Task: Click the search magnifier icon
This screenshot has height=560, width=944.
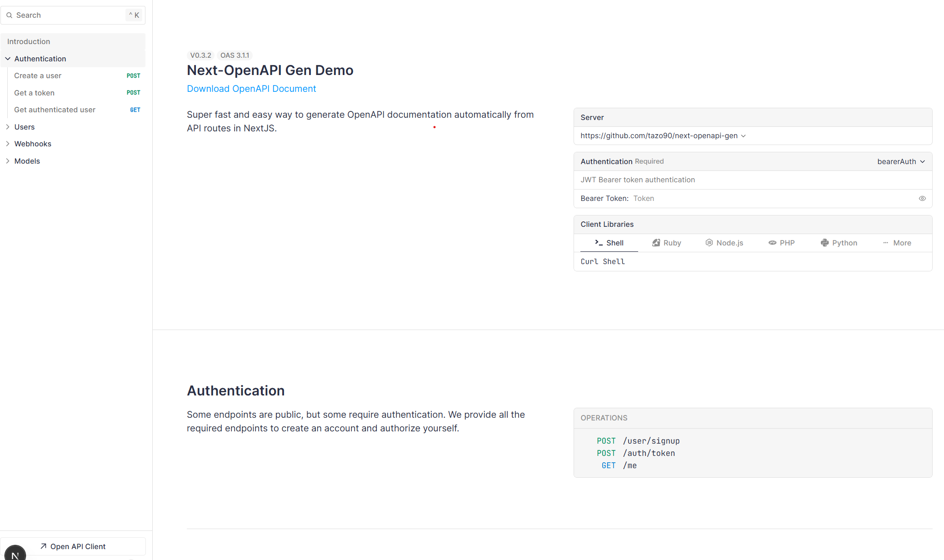Action: pos(9,15)
